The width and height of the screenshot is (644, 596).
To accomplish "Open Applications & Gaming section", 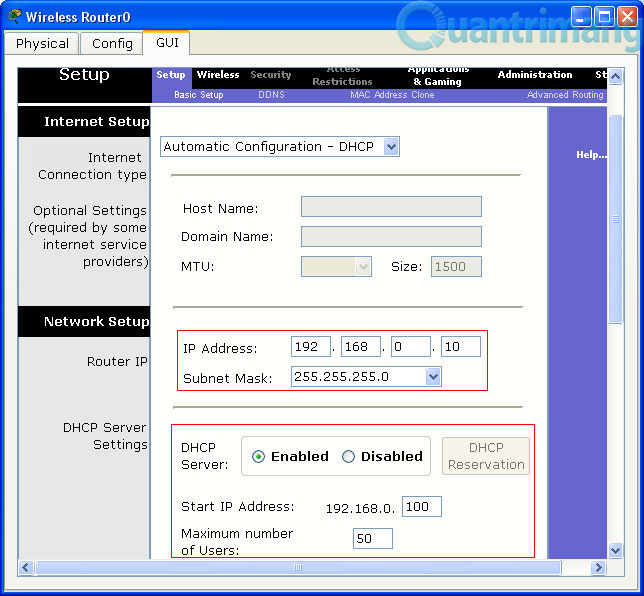I will point(438,76).
